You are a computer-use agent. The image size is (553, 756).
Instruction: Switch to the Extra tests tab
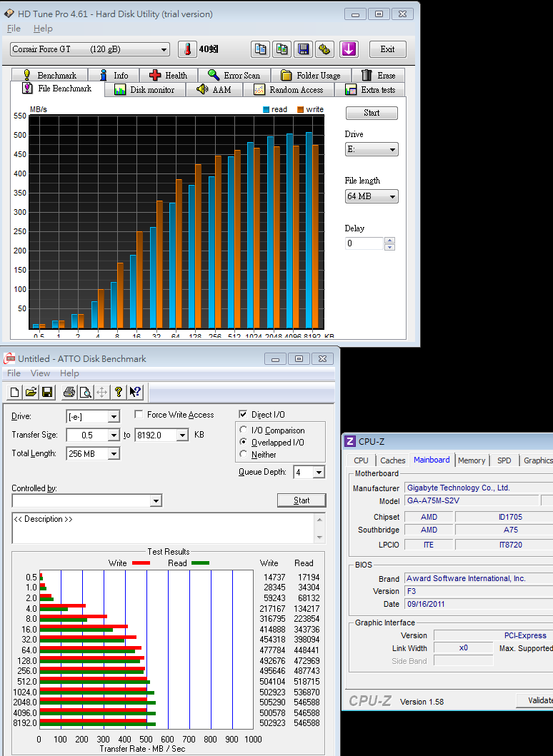click(x=370, y=90)
